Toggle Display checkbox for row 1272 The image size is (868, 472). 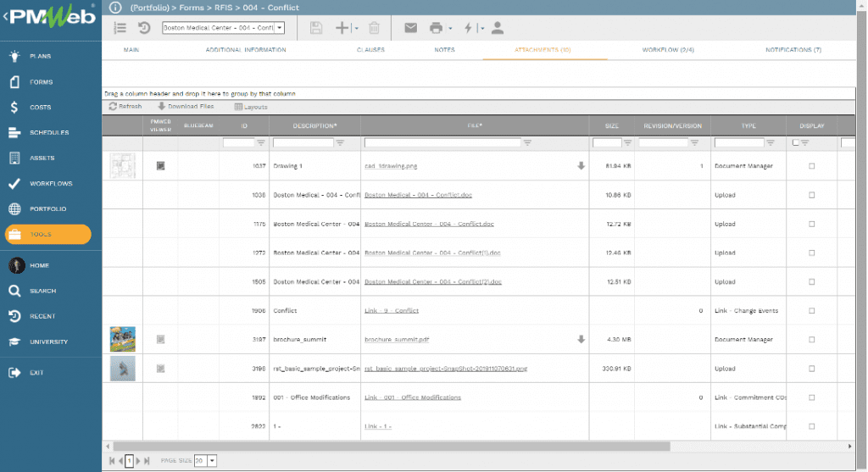click(x=811, y=253)
